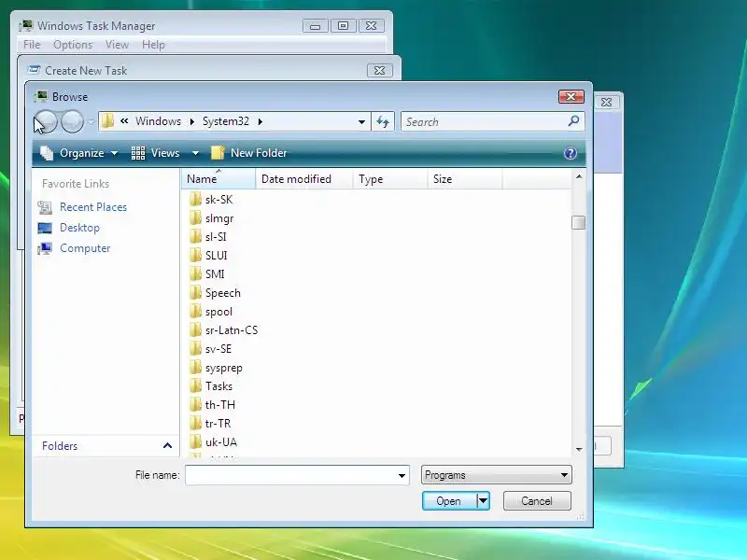Expand the arrow after System32 in the path
The image size is (747, 560).
coord(261,121)
